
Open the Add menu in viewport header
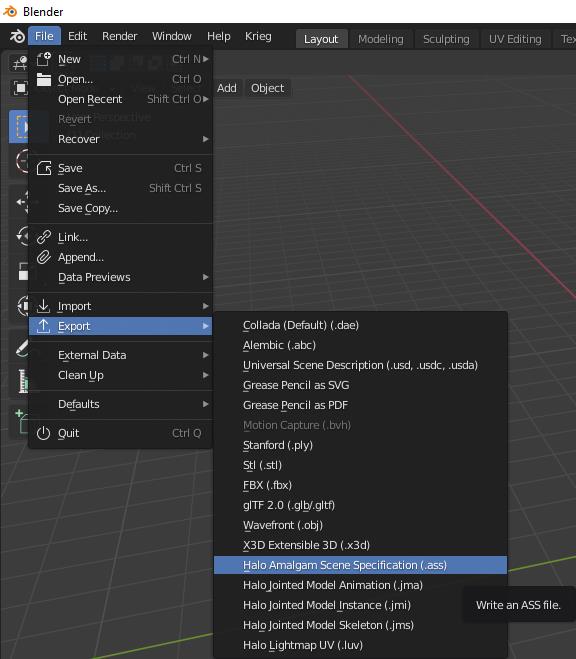[226, 88]
